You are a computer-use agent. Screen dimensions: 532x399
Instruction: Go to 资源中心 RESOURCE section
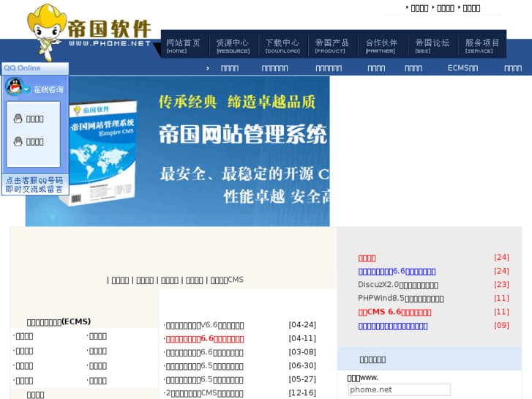[233, 45]
